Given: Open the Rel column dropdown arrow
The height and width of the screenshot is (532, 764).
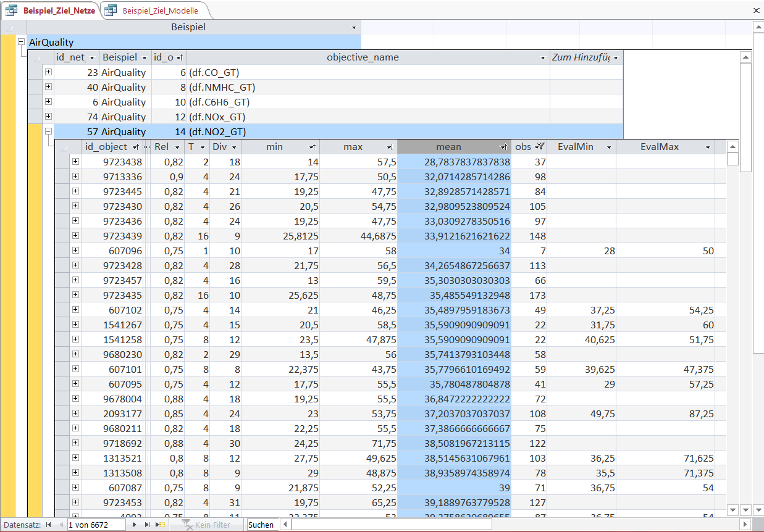Looking at the screenshot, I should [177, 147].
